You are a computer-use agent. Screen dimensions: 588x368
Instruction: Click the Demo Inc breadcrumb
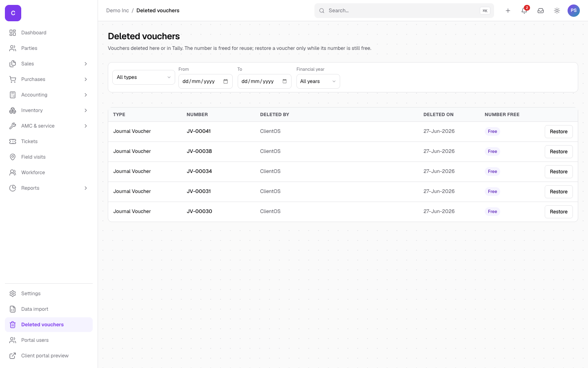tap(118, 11)
